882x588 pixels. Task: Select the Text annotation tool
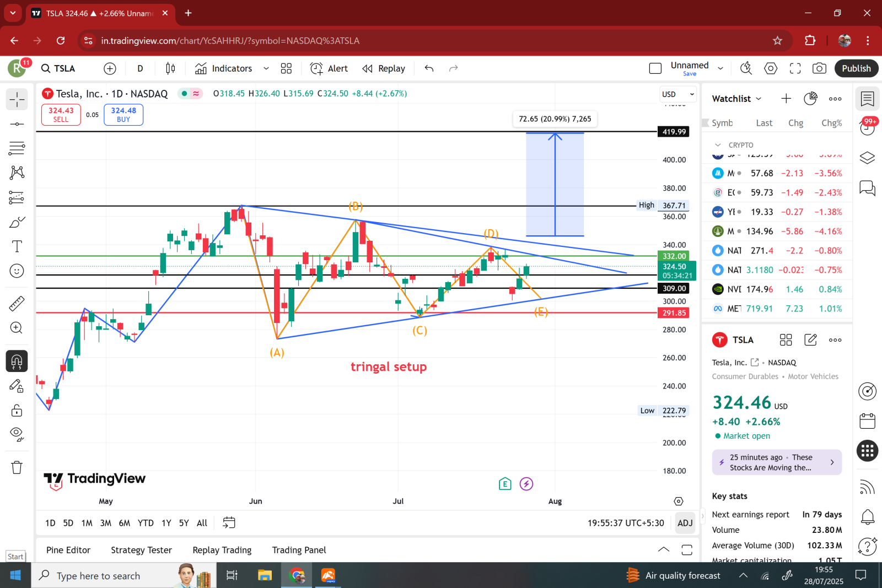(x=17, y=246)
